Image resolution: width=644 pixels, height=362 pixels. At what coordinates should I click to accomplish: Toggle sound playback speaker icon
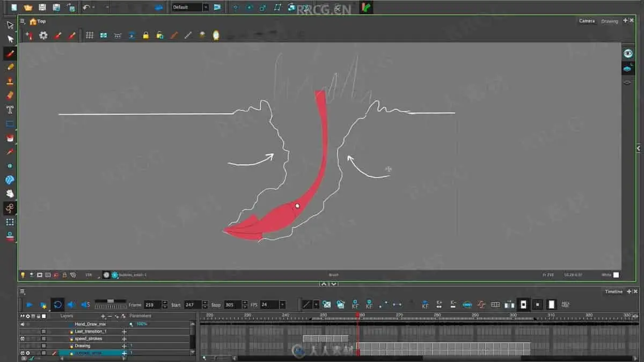(71, 305)
